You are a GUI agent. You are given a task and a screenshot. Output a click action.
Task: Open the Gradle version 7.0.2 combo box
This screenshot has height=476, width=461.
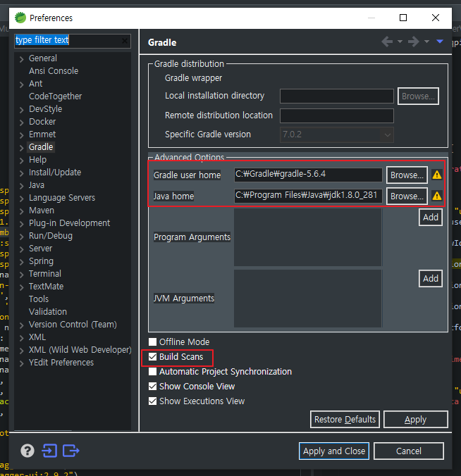pos(337,134)
